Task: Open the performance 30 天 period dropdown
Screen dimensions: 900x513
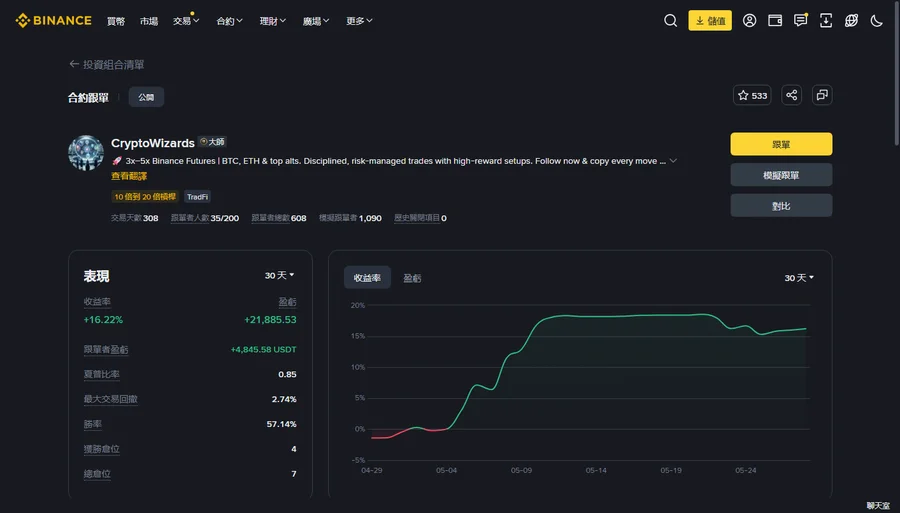Action: (280, 275)
